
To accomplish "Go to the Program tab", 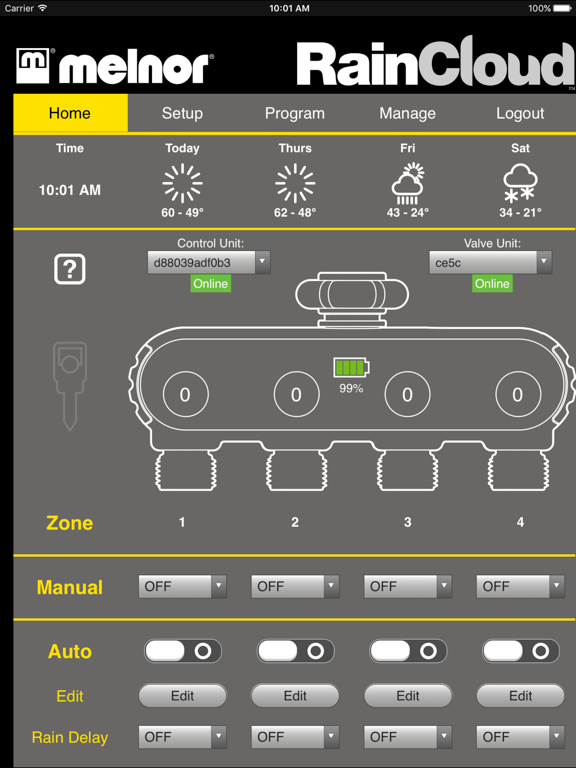I will pos(295,113).
